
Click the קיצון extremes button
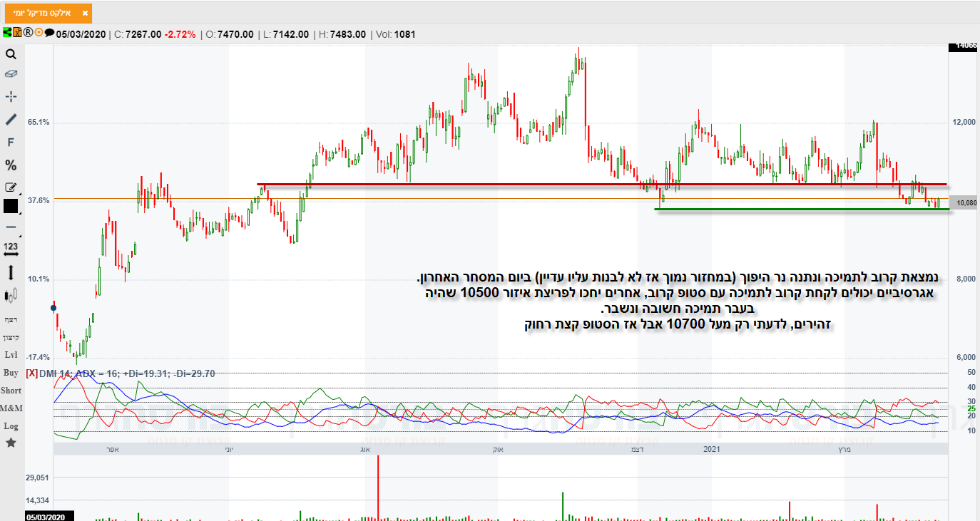click(11, 336)
